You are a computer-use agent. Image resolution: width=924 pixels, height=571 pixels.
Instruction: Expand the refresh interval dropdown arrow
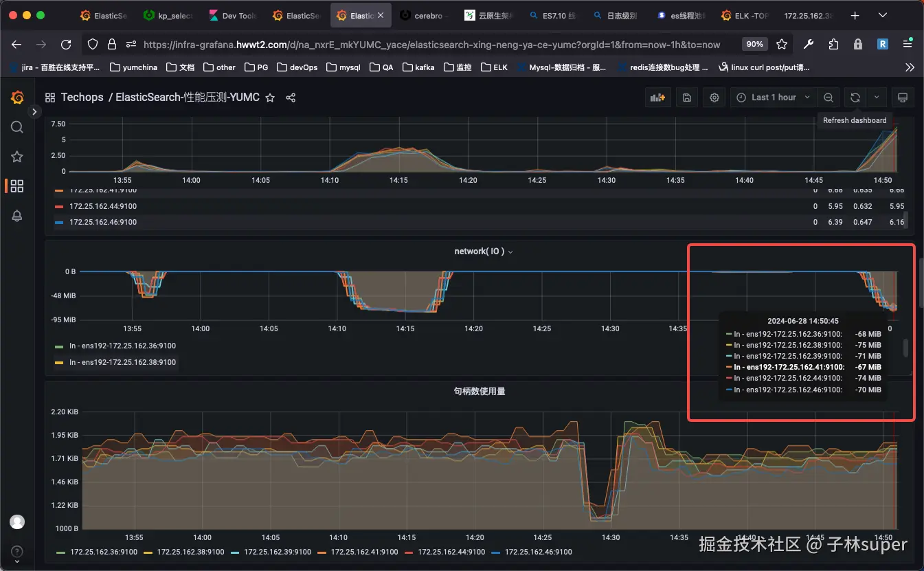tap(877, 98)
